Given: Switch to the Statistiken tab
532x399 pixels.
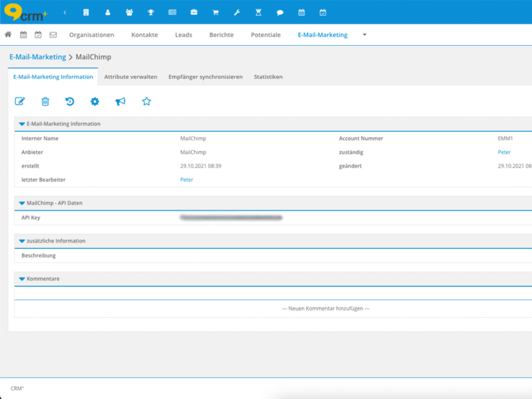Looking at the screenshot, I should click(x=268, y=77).
